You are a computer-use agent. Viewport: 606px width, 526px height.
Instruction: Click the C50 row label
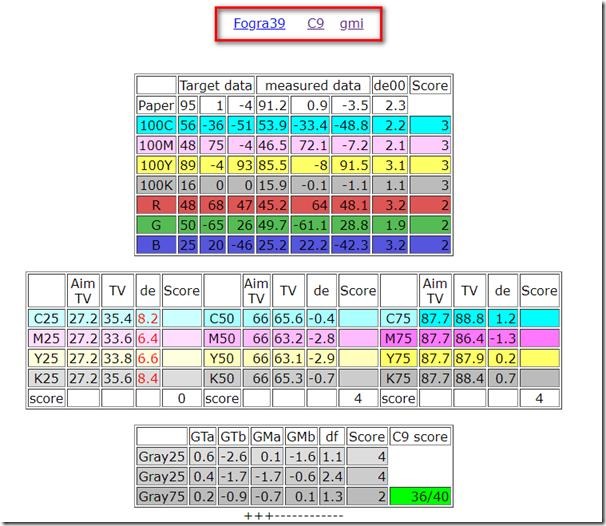(222, 318)
